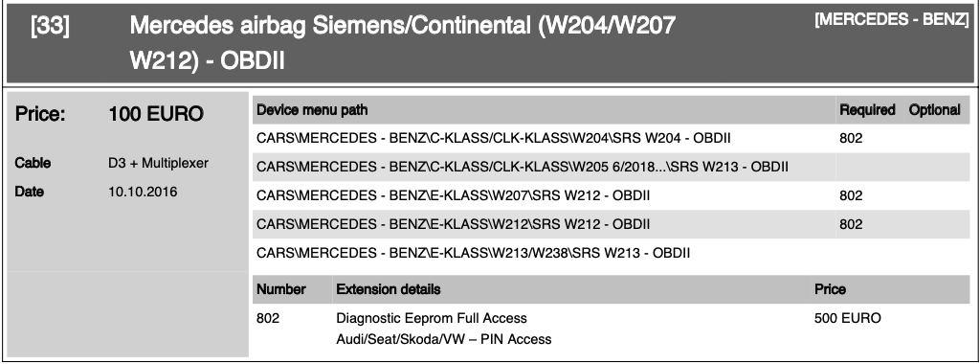Click the 100 EURO price value
The image size is (980, 364).
(156, 114)
